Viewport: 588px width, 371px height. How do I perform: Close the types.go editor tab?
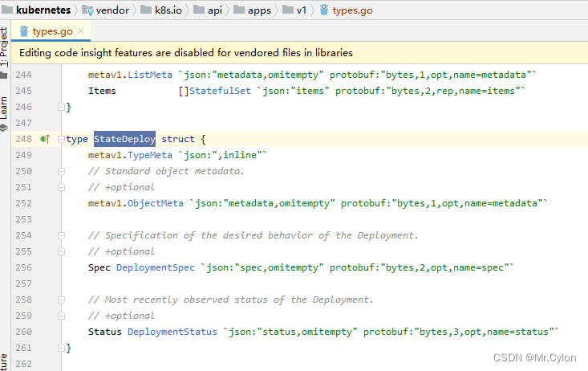click(x=81, y=31)
